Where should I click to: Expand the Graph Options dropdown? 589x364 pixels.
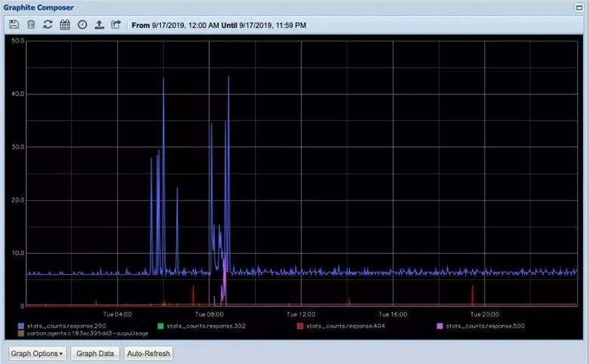pyautogui.click(x=37, y=353)
